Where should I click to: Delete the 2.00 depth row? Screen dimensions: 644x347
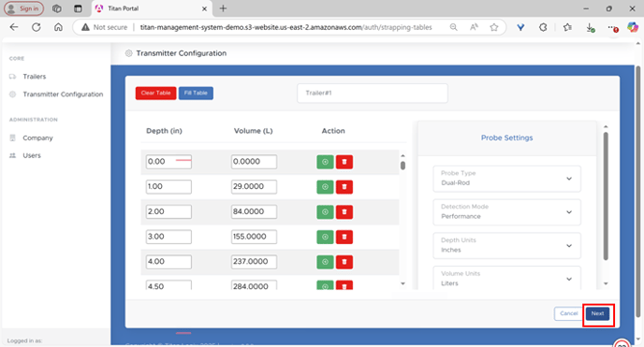pos(344,212)
